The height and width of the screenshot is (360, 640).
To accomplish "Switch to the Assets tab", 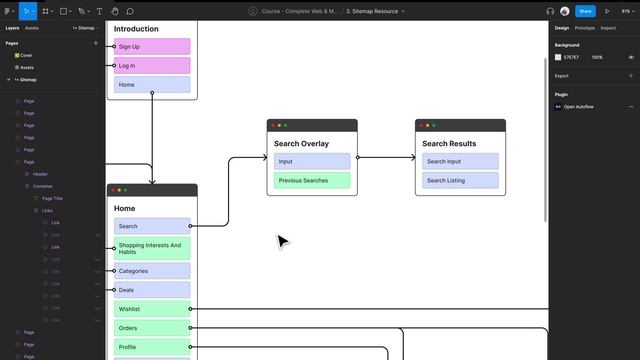I will point(31,28).
